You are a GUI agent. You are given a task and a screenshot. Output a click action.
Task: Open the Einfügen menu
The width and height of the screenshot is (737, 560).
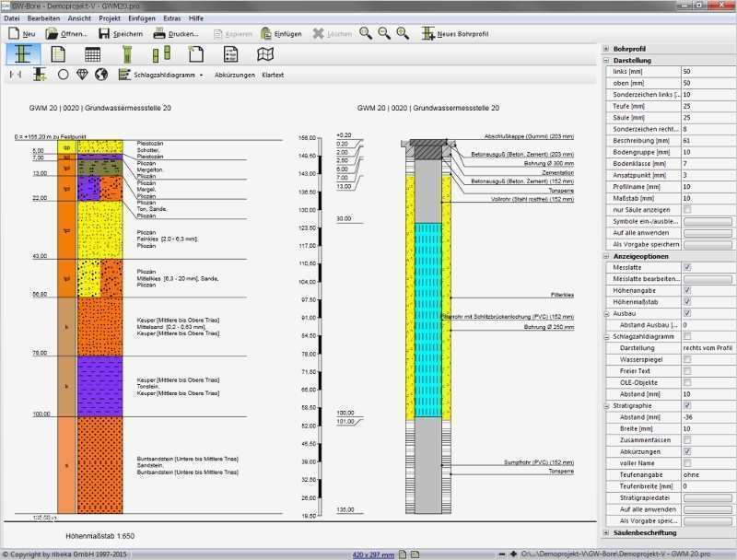[142, 18]
